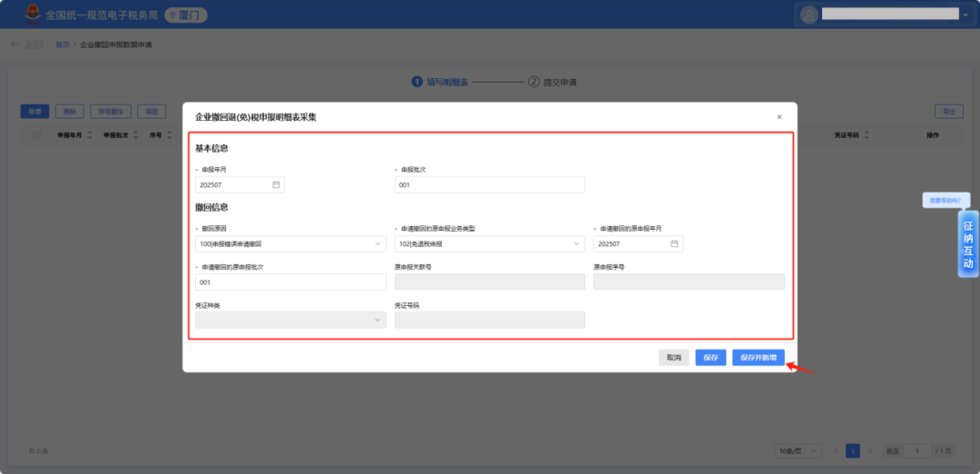Click the disabled 原申报序号 field
Image resolution: width=980 pixels, height=474 pixels.
(x=689, y=282)
